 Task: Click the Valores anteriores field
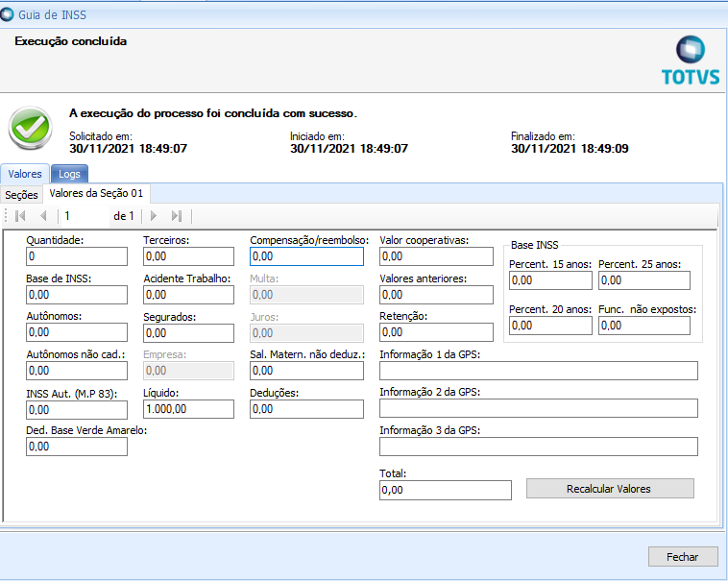[436, 295]
